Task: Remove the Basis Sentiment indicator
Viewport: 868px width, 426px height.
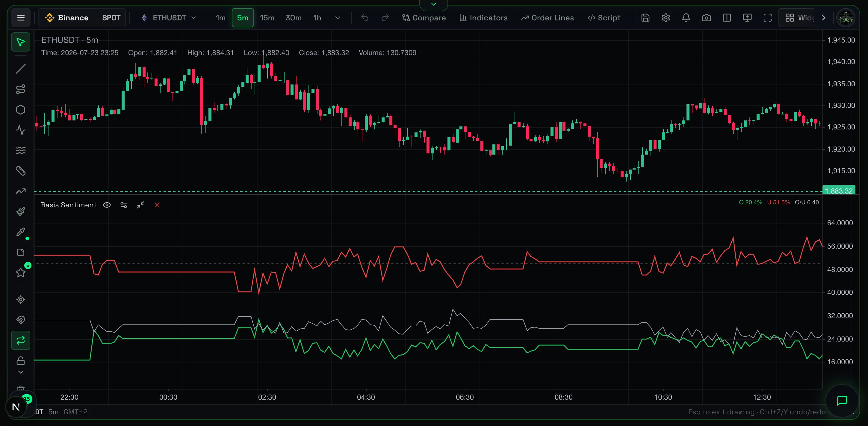Action: point(157,205)
